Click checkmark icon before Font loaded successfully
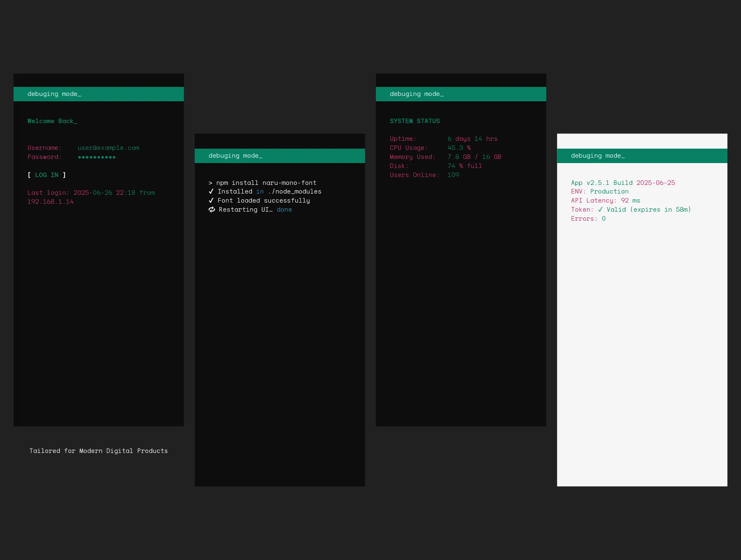 (x=211, y=201)
